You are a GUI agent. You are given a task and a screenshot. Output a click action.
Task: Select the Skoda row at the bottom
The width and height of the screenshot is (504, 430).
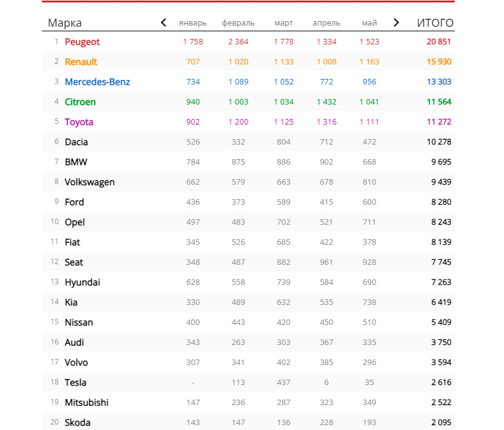78,423
